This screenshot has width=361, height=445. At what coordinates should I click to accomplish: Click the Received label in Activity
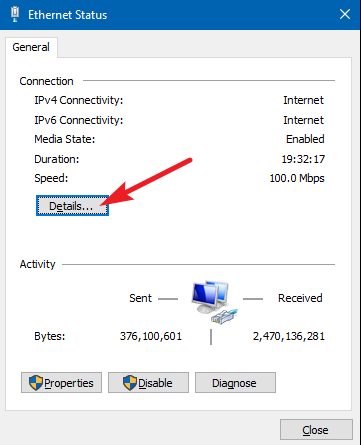pyautogui.click(x=300, y=298)
